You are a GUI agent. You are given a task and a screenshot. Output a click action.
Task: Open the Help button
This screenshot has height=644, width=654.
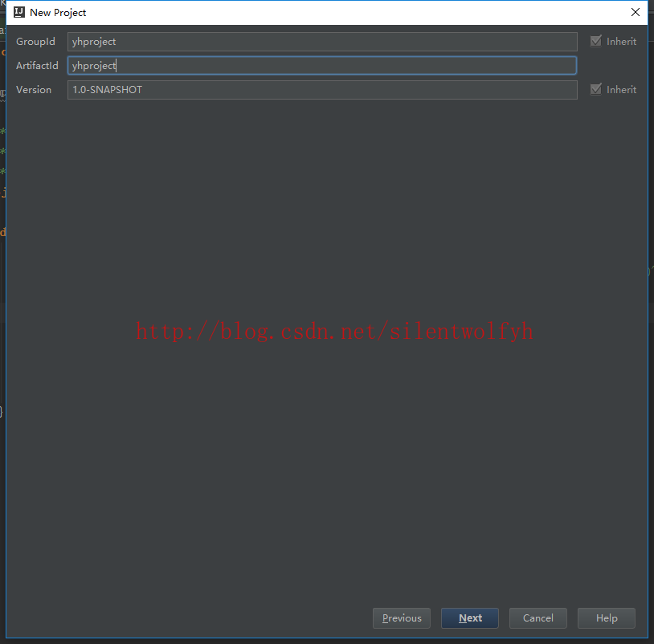607,618
